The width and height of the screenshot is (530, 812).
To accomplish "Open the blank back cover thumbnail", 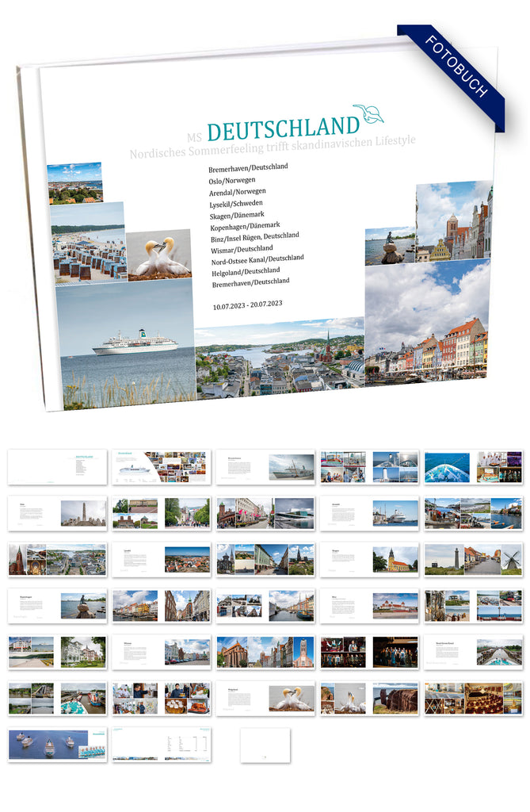I will click(x=265, y=745).
